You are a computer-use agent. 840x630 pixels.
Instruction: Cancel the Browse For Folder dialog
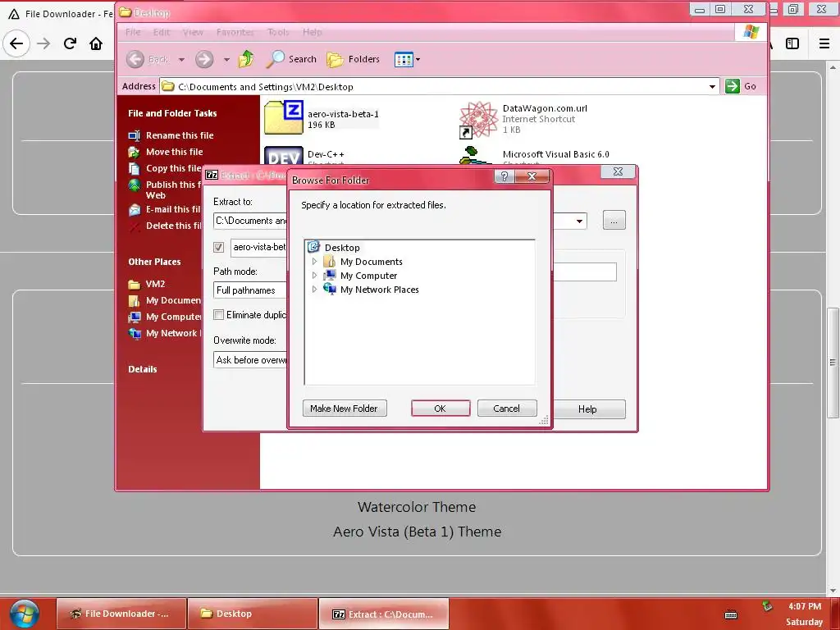tap(506, 409)
